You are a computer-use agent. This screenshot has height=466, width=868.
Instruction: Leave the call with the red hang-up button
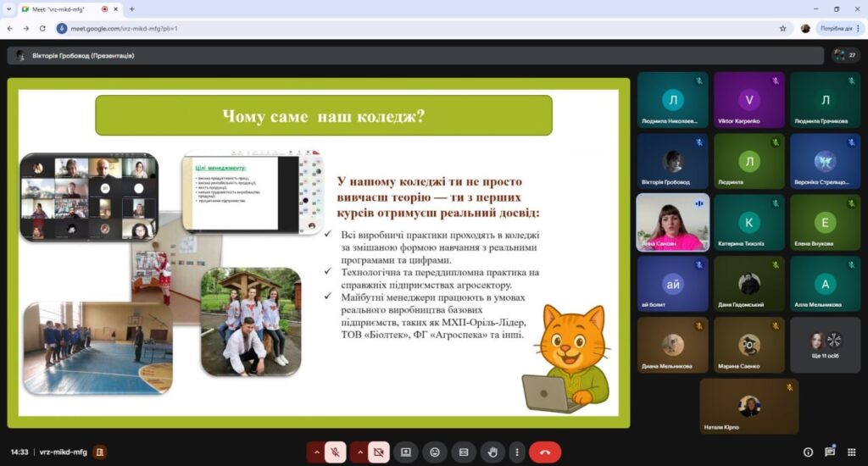(x=545, y=452)
